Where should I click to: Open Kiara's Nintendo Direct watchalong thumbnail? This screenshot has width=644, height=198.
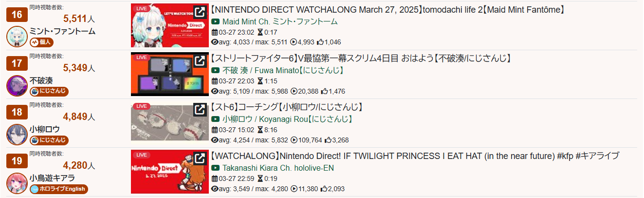point(170,172)
